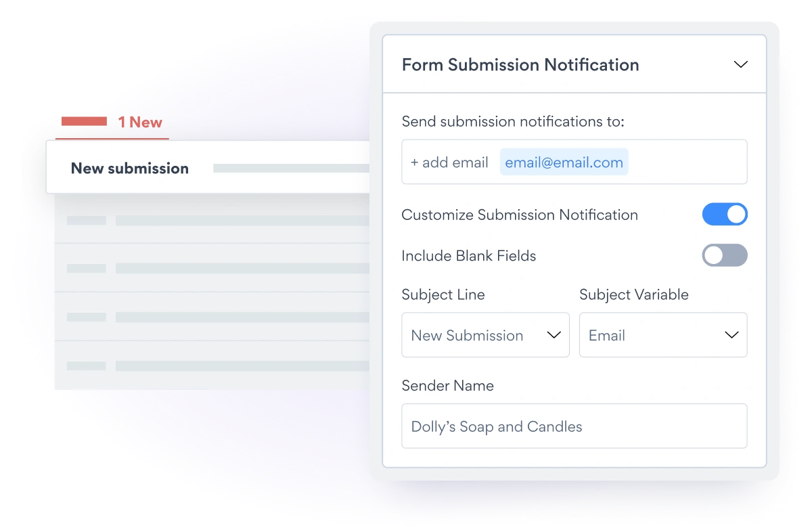
Task: Click the Email dropdown chevron arrow
Action: click(731, 335)
